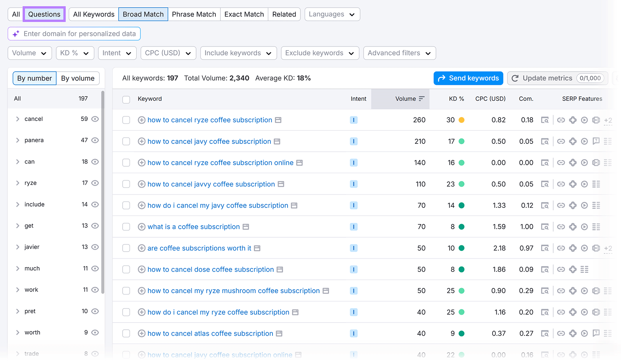Click sparkle icon in the personalized data field
The width and height of the screenshot is (621, 364).
pos(16,34)
